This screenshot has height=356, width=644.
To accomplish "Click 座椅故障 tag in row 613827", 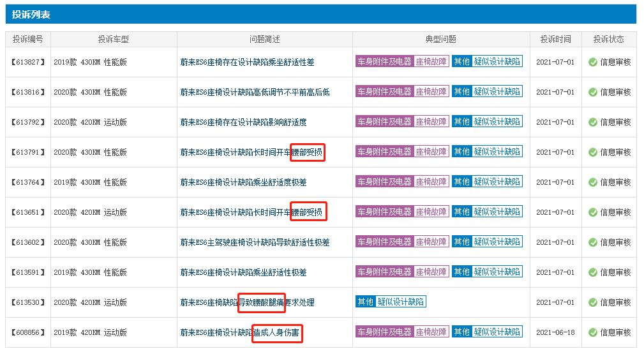I will coord(431,61).
